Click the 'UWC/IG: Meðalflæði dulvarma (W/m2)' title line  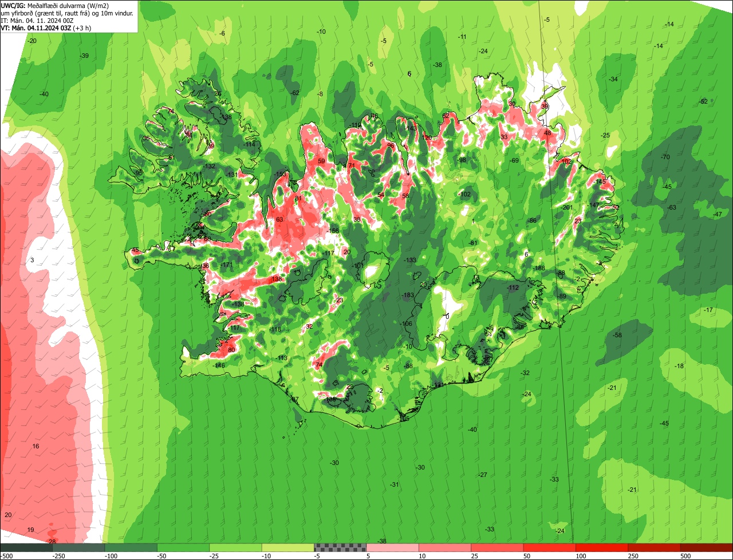(55, 5)
